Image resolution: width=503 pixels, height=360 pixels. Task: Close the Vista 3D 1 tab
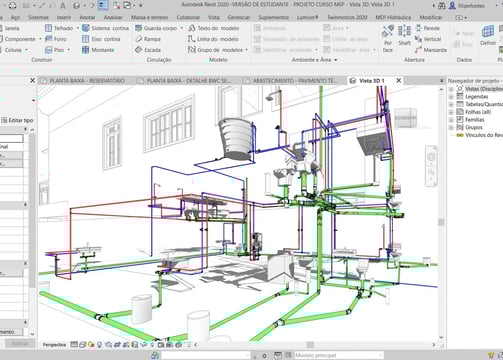399,80
